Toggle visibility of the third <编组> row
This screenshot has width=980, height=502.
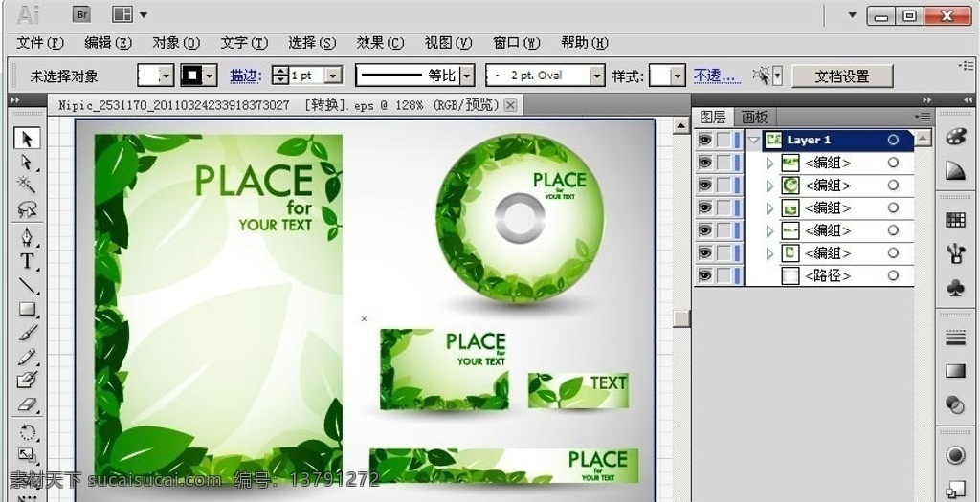pyautogui.click(x=705, y=207)
